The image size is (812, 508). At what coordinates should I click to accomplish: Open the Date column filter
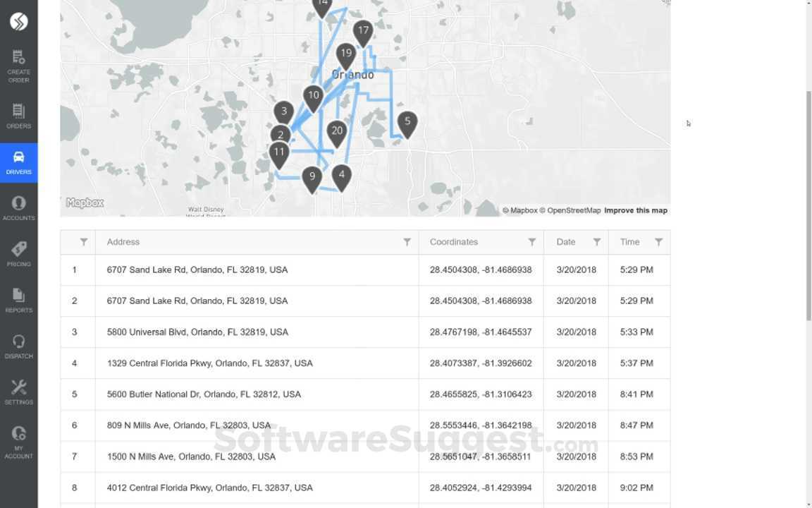(x=597, y=242)
